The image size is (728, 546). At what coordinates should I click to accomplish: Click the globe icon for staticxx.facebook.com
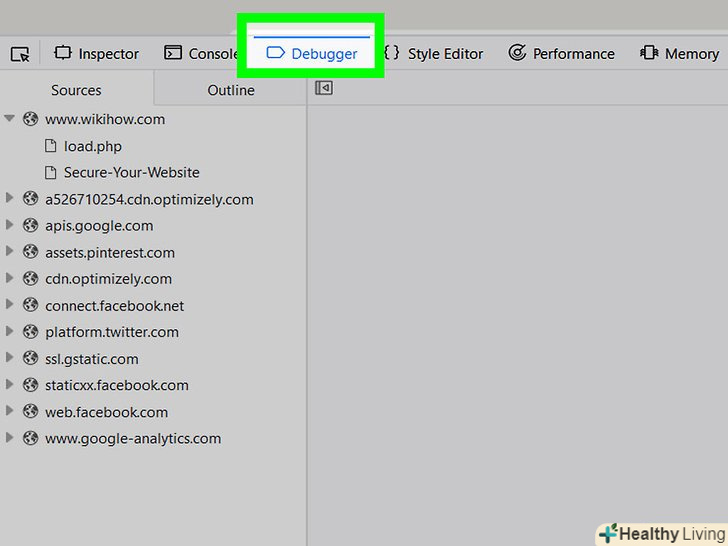(x=31, y=385)
